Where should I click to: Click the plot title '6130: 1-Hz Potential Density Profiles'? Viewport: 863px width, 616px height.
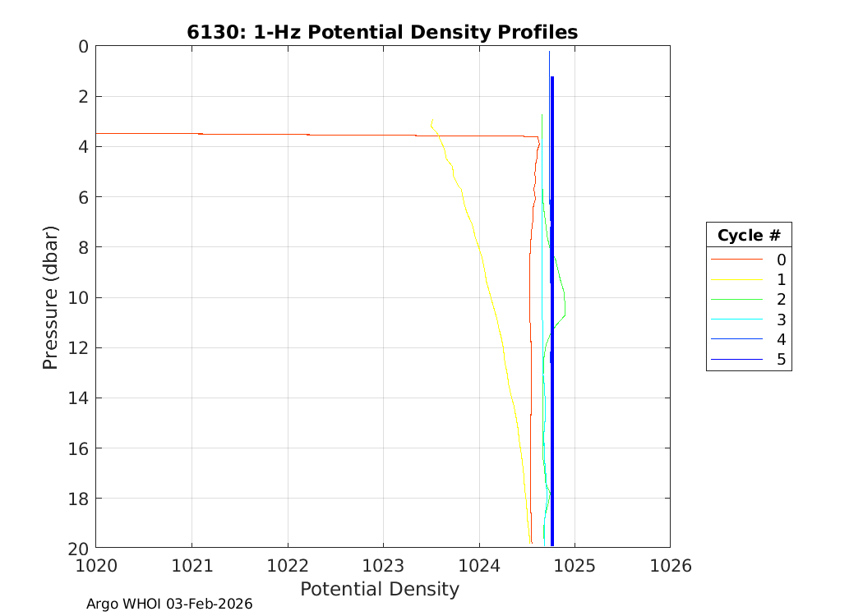tap(382, 32)
